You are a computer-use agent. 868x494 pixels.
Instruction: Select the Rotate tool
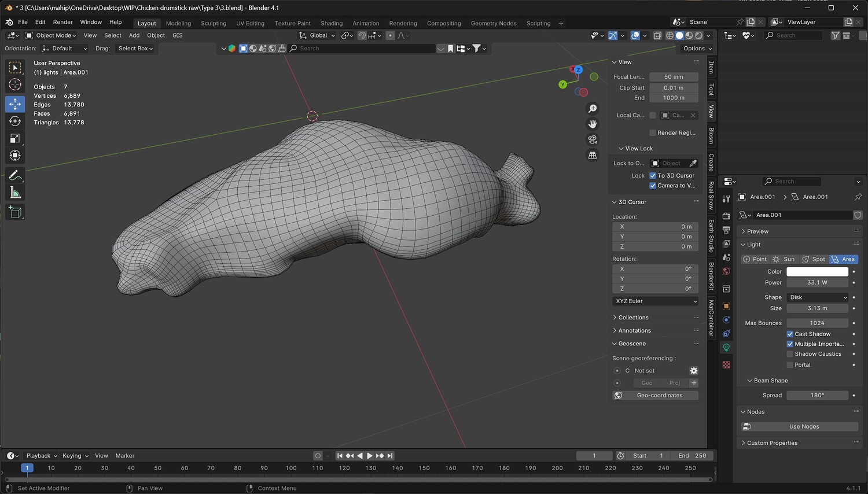point(15,121)
